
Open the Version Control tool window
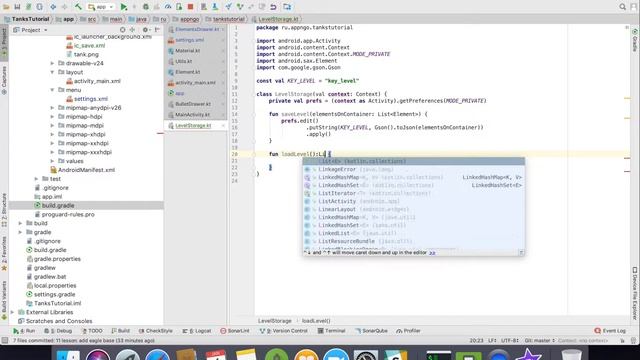tap(283, 331)
